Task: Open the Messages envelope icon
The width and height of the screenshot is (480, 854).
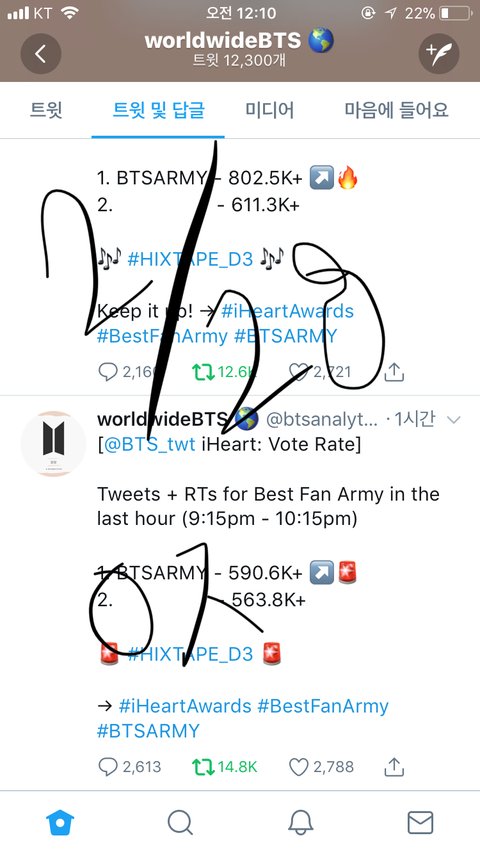Action: 420,822
